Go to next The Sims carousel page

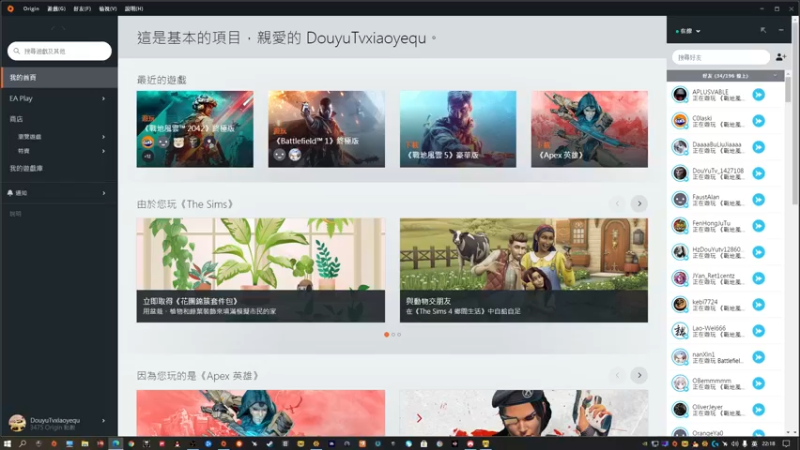coord(639,204)
